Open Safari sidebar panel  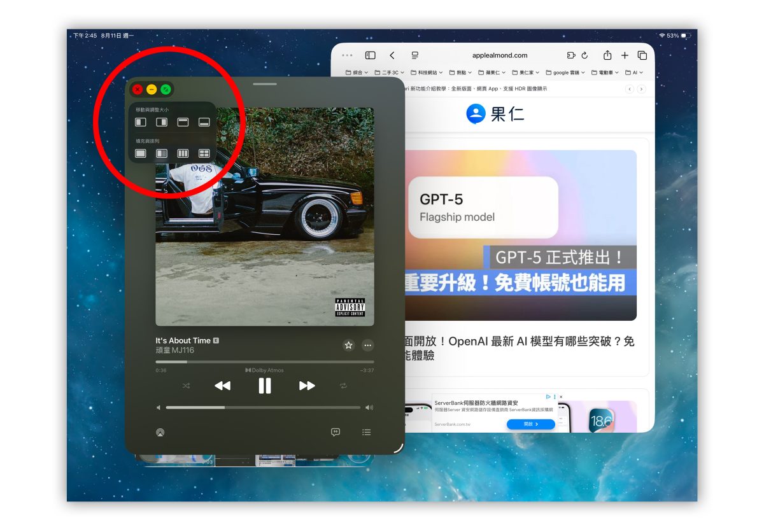click(x=370, y=55)
